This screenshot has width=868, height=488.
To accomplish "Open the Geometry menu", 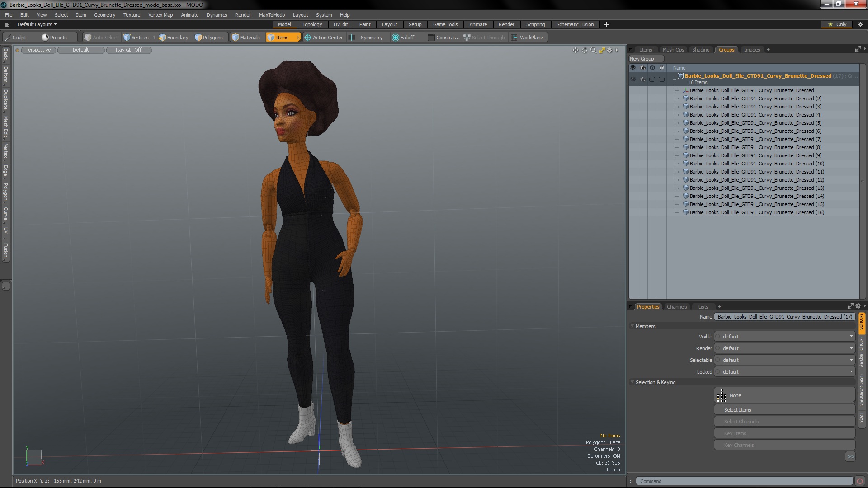I will coord(104,15).
